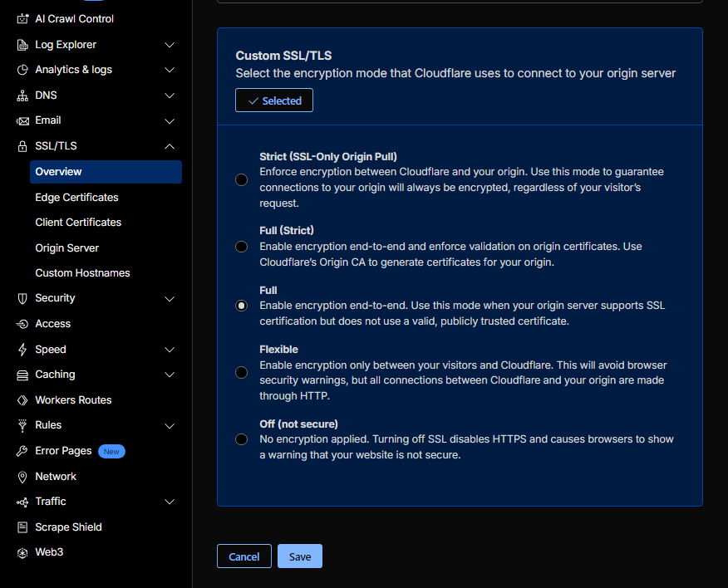The height and width of the screenshot is (588, 728).
Task: Save the encryption mode changes
Action: 299,556
